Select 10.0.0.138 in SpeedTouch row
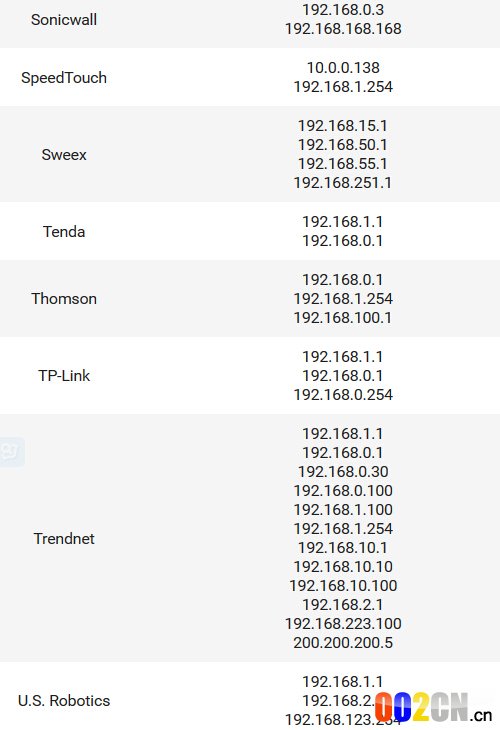This screenshot has width=500, height=730. point(343,68)
